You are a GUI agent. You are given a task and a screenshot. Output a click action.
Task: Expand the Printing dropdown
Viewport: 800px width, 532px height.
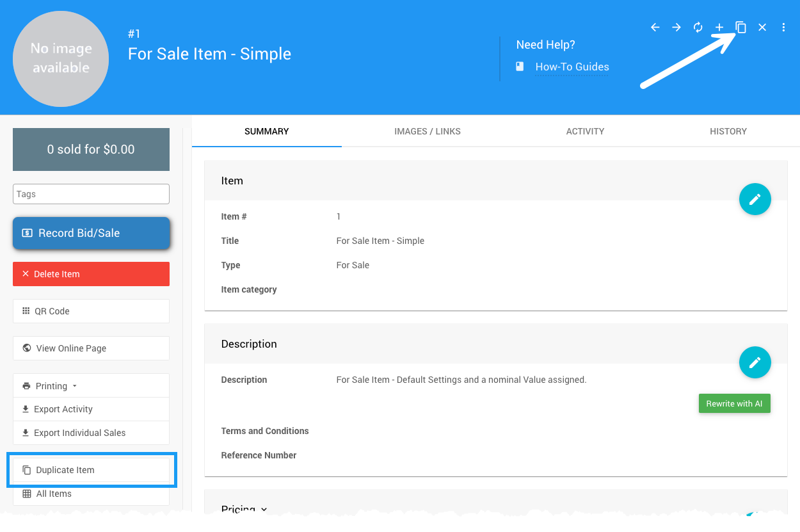click(x=51, y=386)
